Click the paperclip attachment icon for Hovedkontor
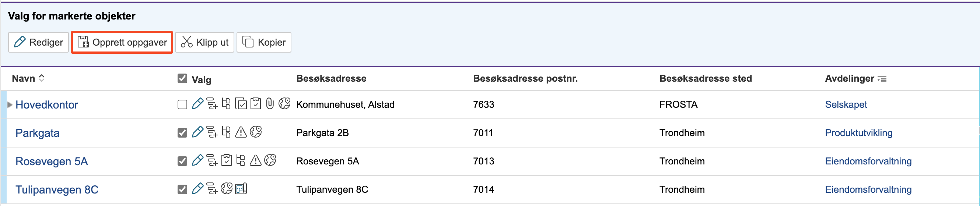This screenshot has height=206, width=980. click(x=270, y=104)
